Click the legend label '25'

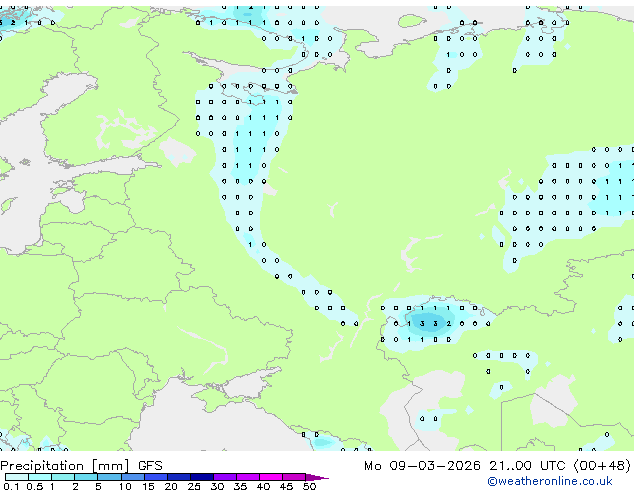(x=194, y=486)
